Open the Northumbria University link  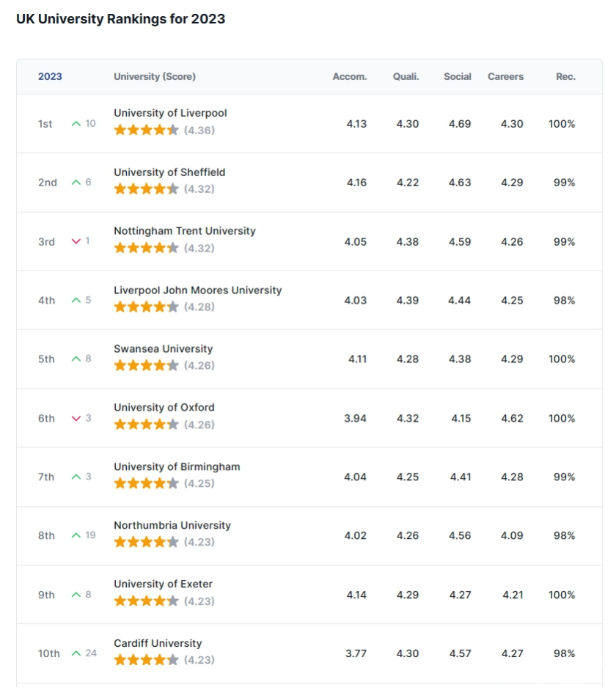click(172, 526)
